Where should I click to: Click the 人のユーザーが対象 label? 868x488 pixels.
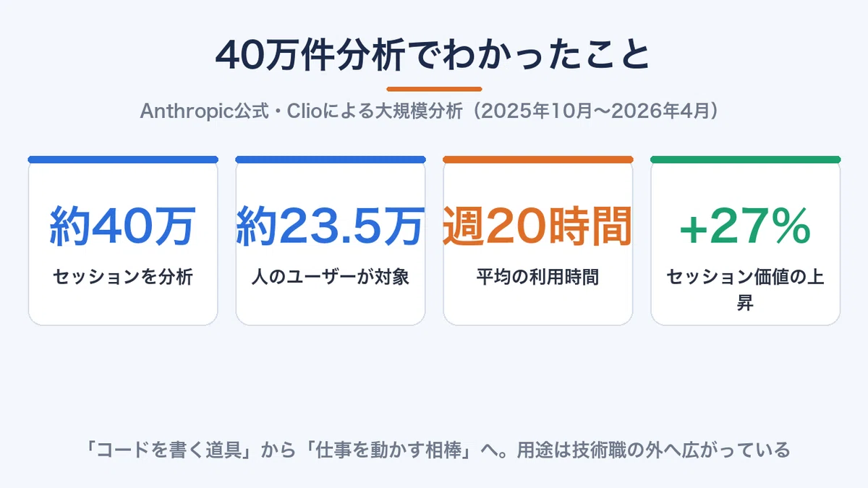[x=331, y=277]
